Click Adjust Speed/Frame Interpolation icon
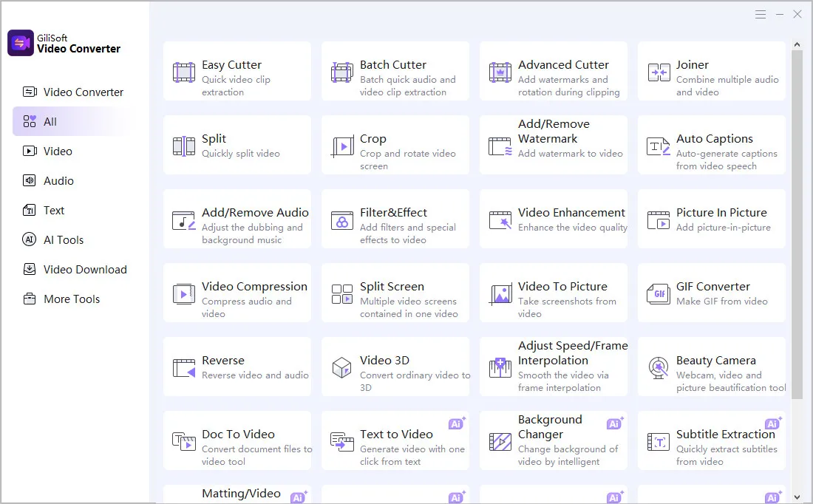 (x=500, y=367)
